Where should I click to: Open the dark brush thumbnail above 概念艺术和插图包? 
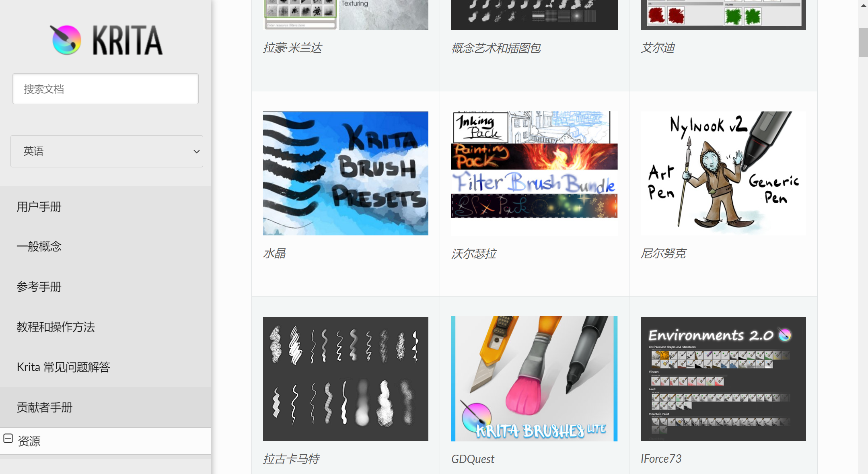[x=534, y=15]
